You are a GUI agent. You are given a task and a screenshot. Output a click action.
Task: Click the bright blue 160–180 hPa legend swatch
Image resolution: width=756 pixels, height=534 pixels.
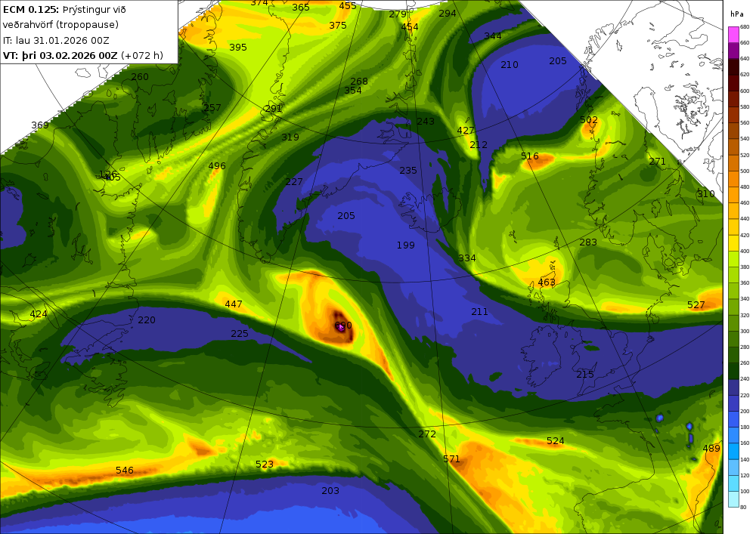click(733, 435)
